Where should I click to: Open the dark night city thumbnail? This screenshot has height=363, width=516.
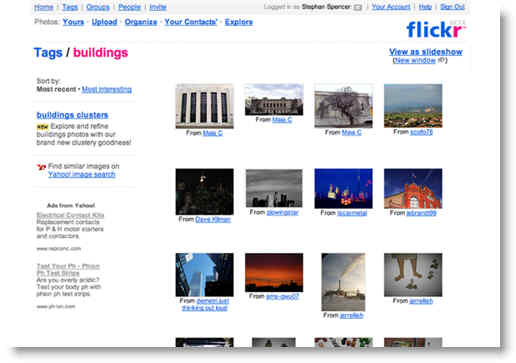click(205, 192)
